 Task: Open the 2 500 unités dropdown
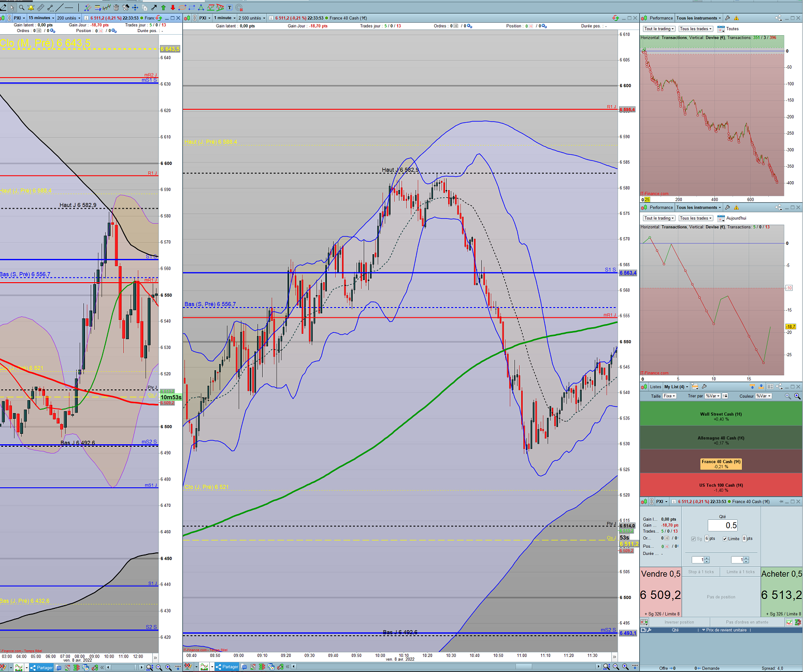pos(252,18)
